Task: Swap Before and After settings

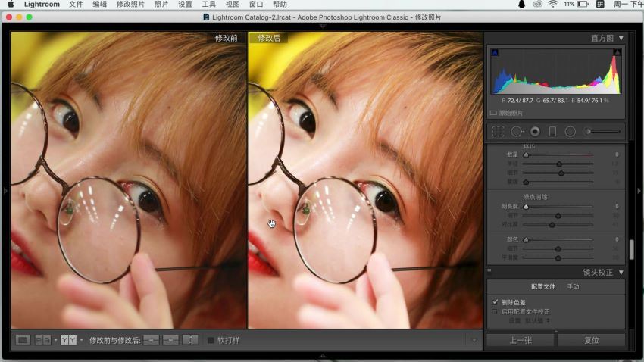Action: [x=190, y=340]
